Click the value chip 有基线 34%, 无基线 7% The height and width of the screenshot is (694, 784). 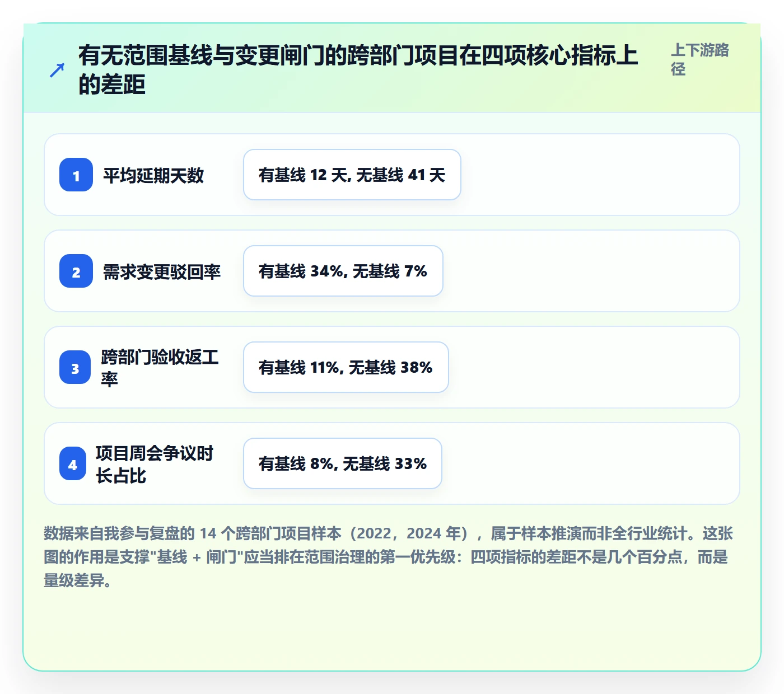(343, 271)
